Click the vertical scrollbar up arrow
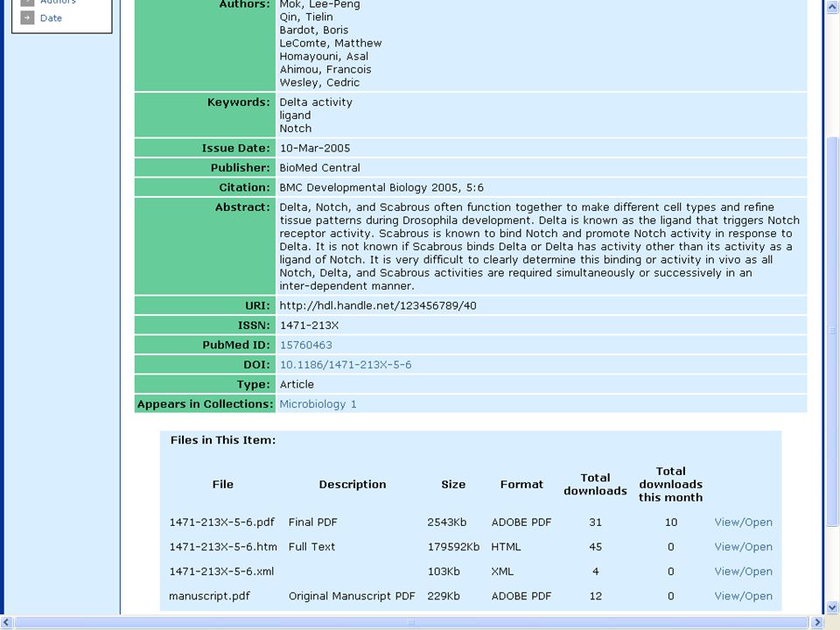Image resolution: width=840 pixels, height=630 pixels. [x=832, y=7]
